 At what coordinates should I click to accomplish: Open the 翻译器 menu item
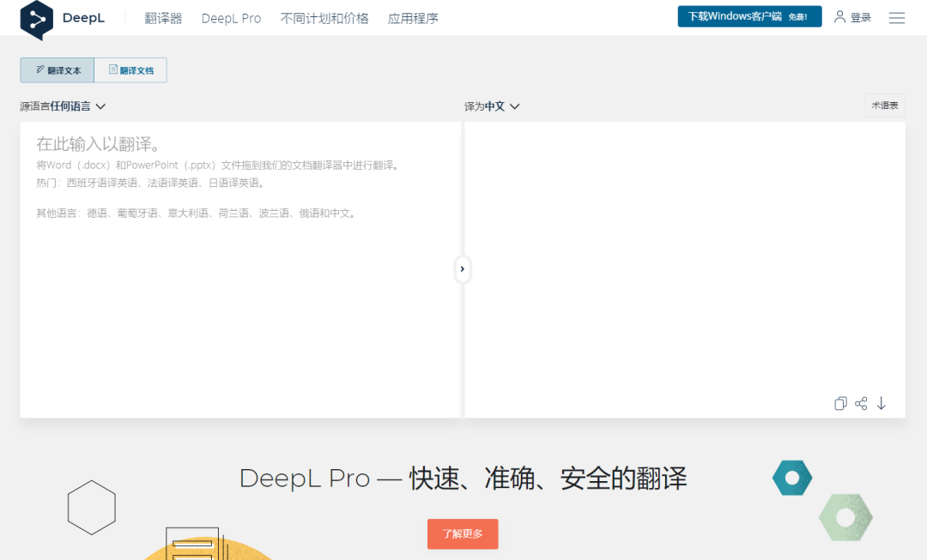point(163,18)
